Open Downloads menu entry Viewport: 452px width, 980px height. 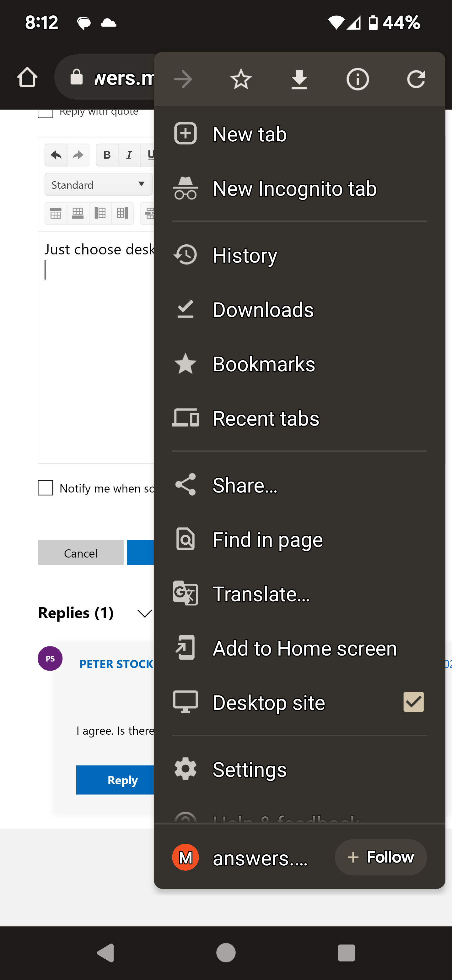tap(299, 309)
